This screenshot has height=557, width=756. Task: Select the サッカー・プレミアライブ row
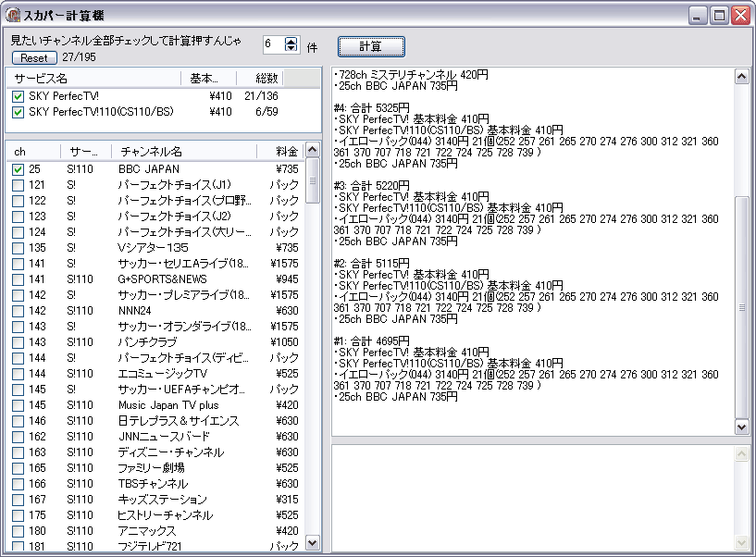click(x=155, y=295)
